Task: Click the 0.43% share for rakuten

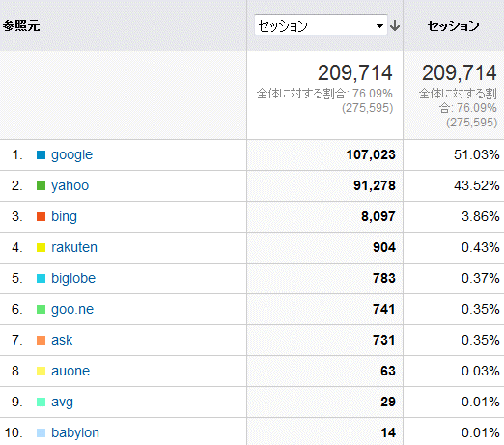Action: pos(481,248)
